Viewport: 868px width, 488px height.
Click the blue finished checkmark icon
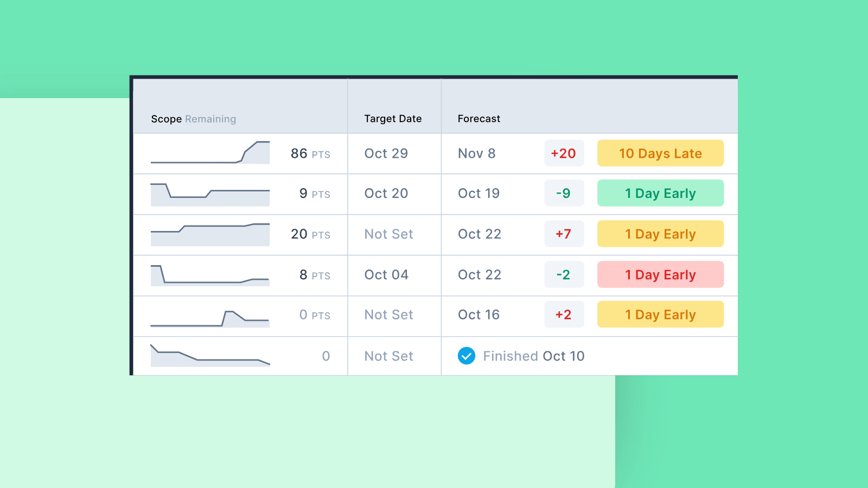467,356
